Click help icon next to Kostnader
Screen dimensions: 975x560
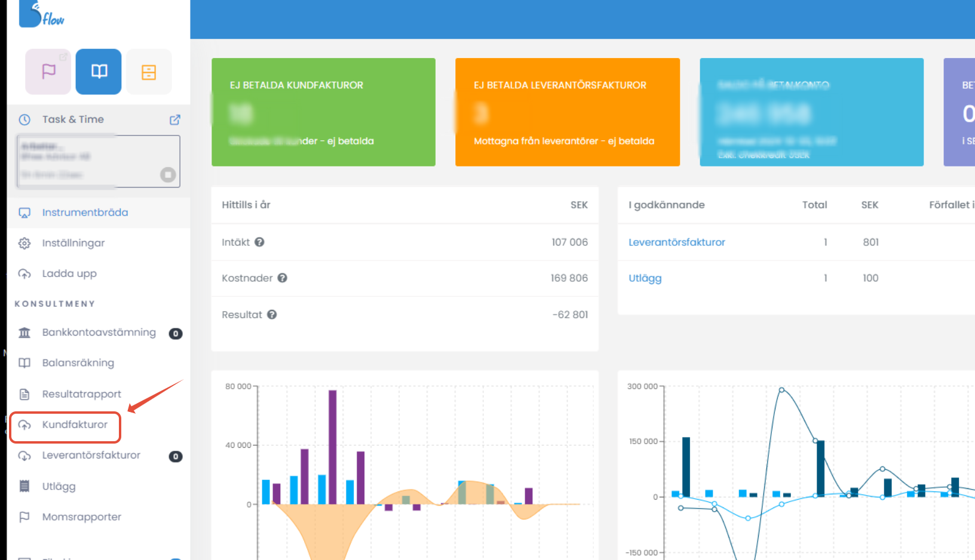click(x=283, y=278)
